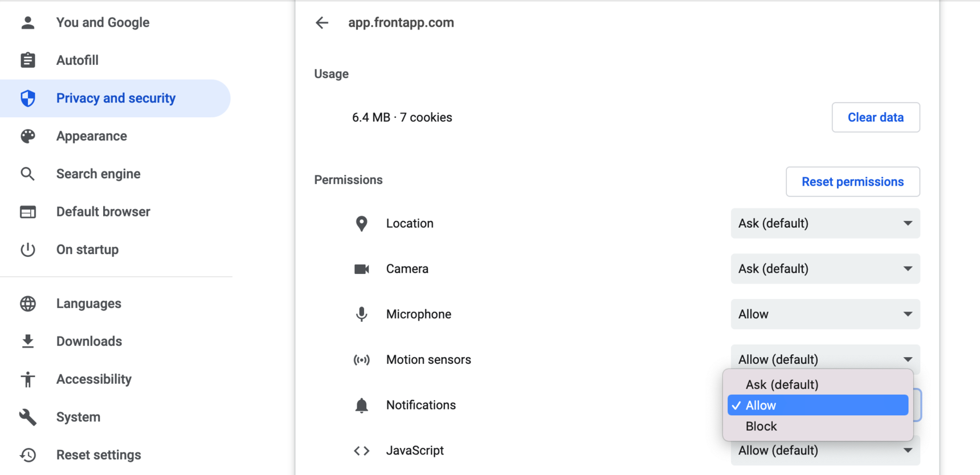Click the Clear data button
The height and width of the screenshot is (475, 980).
pos(875,117)
